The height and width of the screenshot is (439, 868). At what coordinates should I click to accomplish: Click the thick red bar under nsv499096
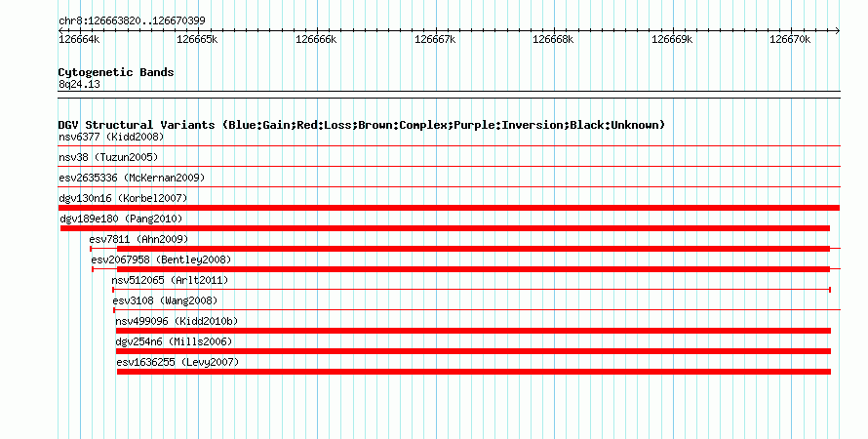(473, 331)
